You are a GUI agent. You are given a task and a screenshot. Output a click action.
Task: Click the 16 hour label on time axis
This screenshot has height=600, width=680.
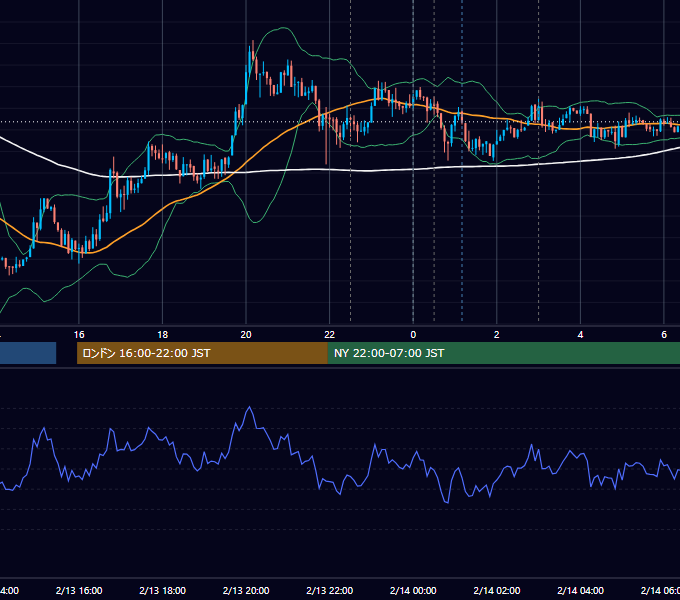coord(79,335)
